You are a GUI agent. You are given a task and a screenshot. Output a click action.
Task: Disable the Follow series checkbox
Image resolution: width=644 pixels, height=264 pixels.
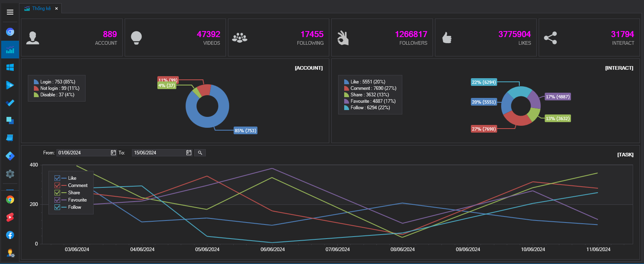click(x=57, y=207)
